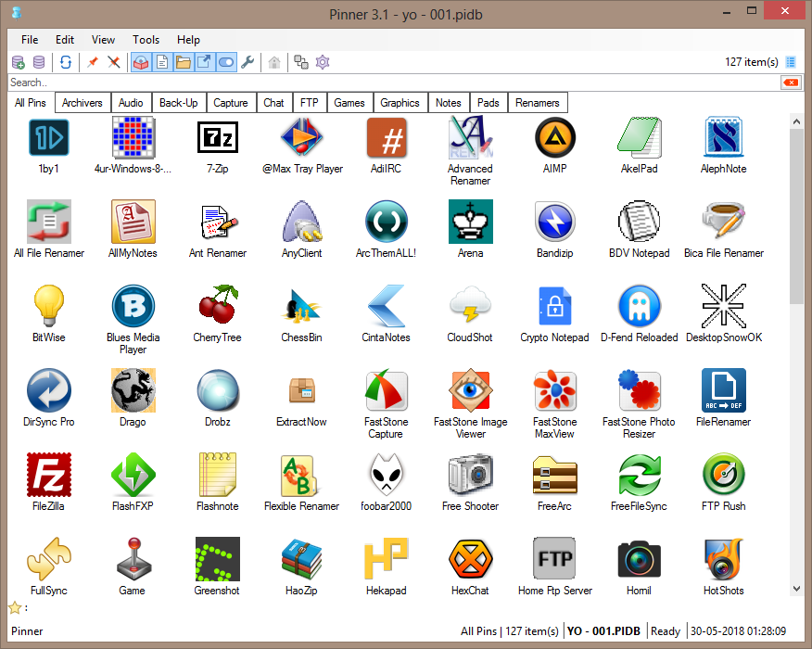
Task: Select the foobar2000 pin icon
Action: click(387, 475)
